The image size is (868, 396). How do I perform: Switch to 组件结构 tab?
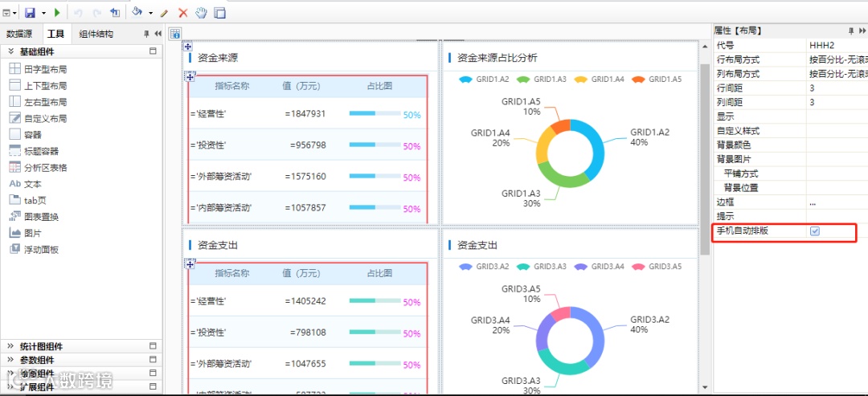[x=96, y=34]
